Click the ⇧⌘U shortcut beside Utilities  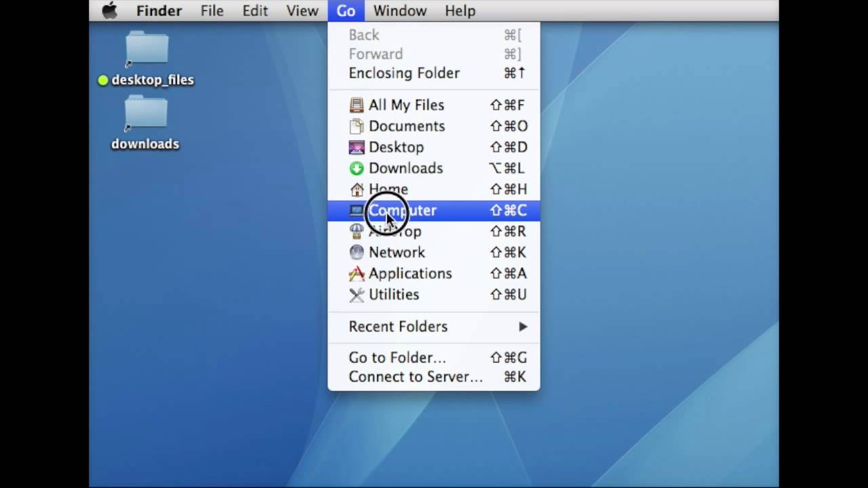[x=509, y=294]
